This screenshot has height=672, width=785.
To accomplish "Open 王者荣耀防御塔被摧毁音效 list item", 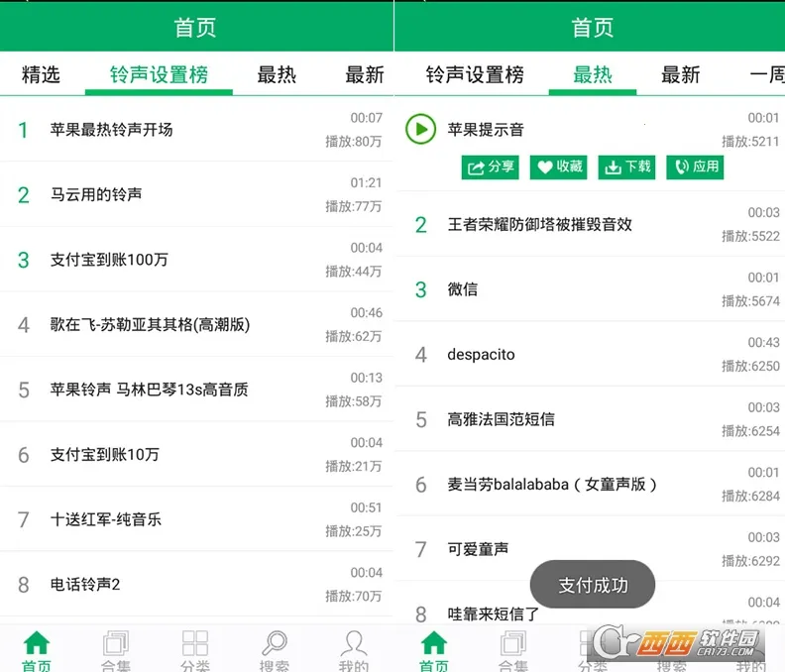I will coord(539,225).
